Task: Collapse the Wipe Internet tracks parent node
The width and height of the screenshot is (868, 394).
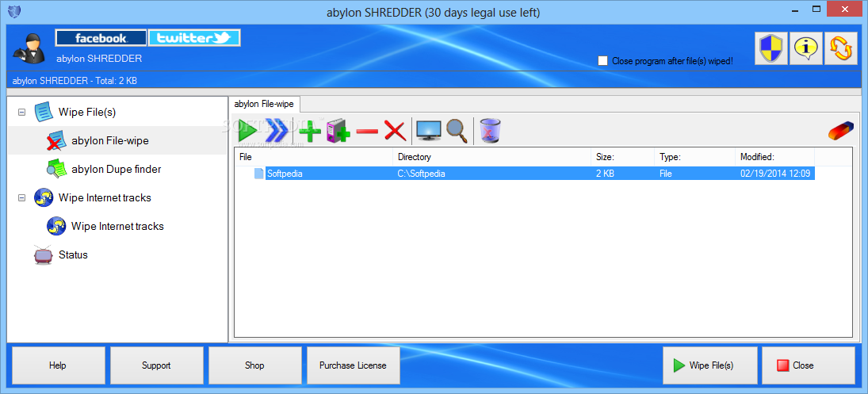Action: pyautogui.click(x=21, y=197)
